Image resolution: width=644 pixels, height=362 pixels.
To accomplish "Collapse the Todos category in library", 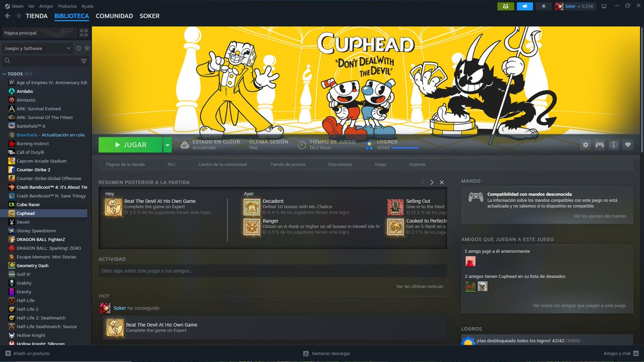I will coord(4,73).
